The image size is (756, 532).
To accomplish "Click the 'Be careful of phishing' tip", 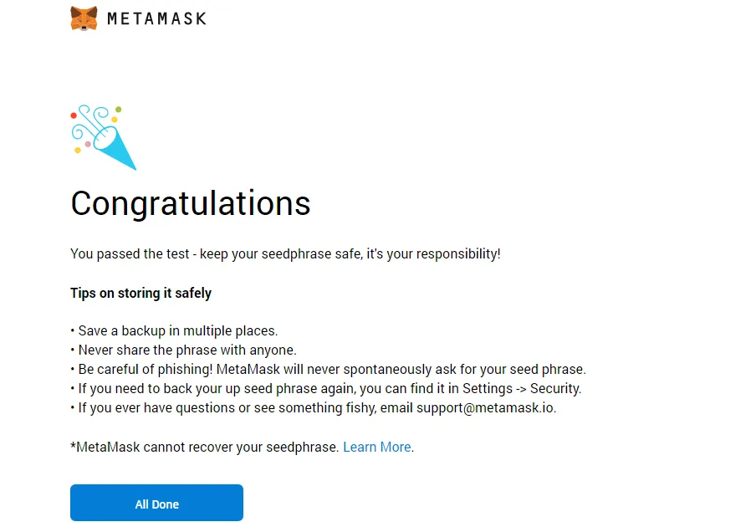I will pyautogui.click(x=329, y=370).
